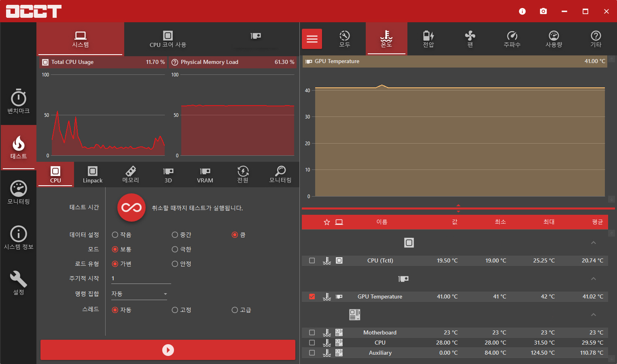Viewport: 617px width, 364px height.
Task: Sort by 평균 average column
Action: [x=598, y=222]
